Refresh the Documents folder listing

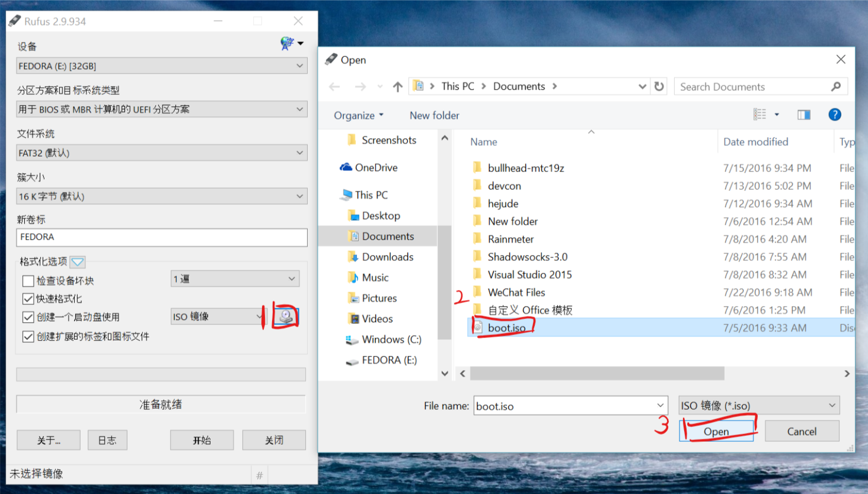[659, 87]
